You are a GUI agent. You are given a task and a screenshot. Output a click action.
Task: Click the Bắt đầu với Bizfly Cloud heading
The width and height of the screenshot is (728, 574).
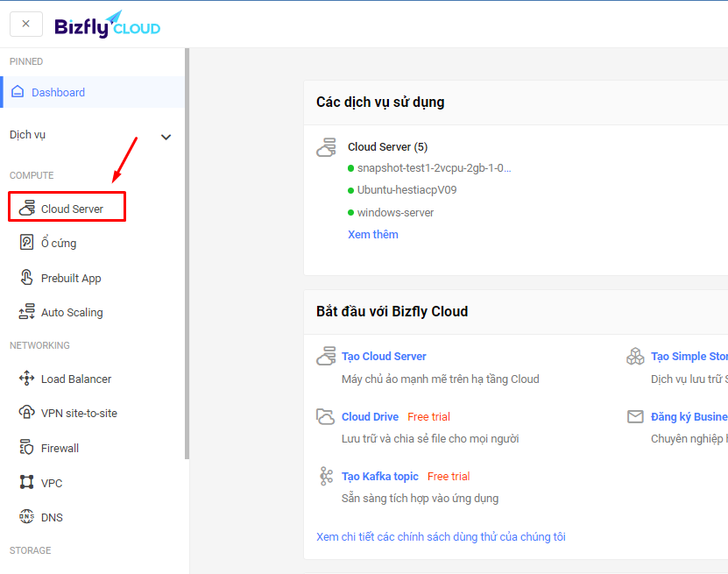[x=392, y=311]
